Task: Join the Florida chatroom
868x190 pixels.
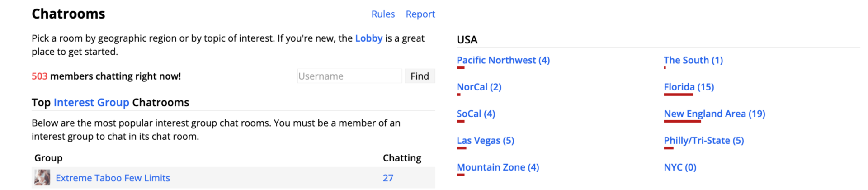Action: point(689,87)
